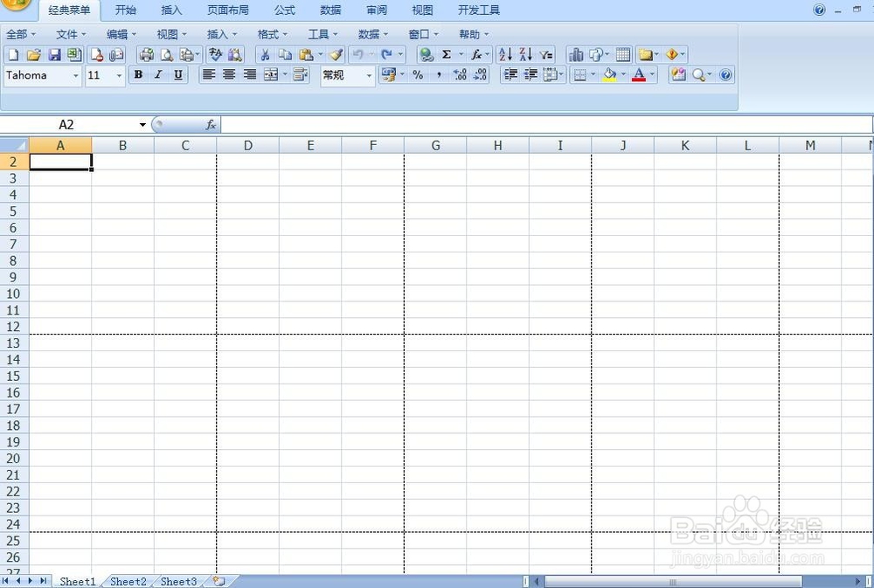Open the Tahoma font name dropdown
The image size is (874, 588).
76,76
